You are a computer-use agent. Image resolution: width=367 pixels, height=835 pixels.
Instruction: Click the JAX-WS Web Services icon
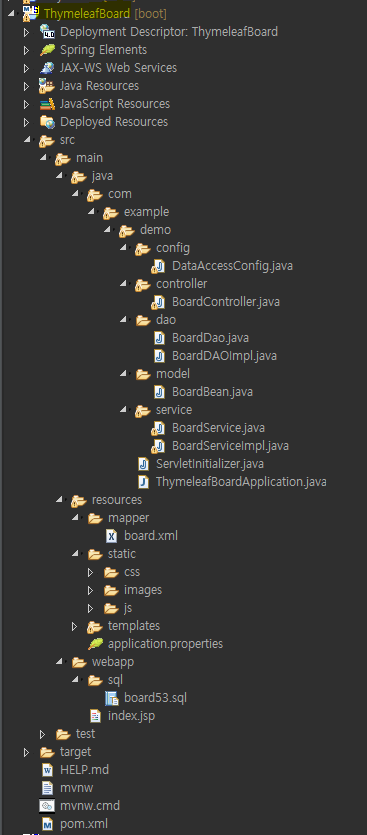47,68
